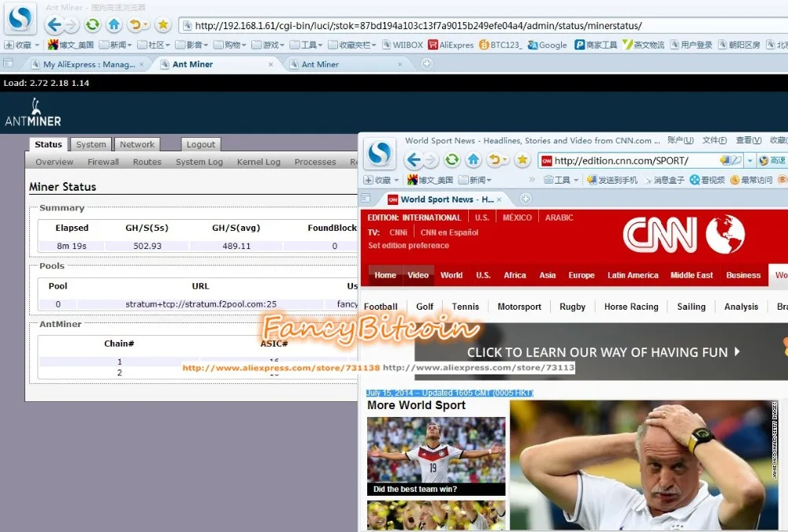Viewport: 788px width, 532px height.
Task: Open the 用户登录 bookmark
Action: tap(691, 45)
